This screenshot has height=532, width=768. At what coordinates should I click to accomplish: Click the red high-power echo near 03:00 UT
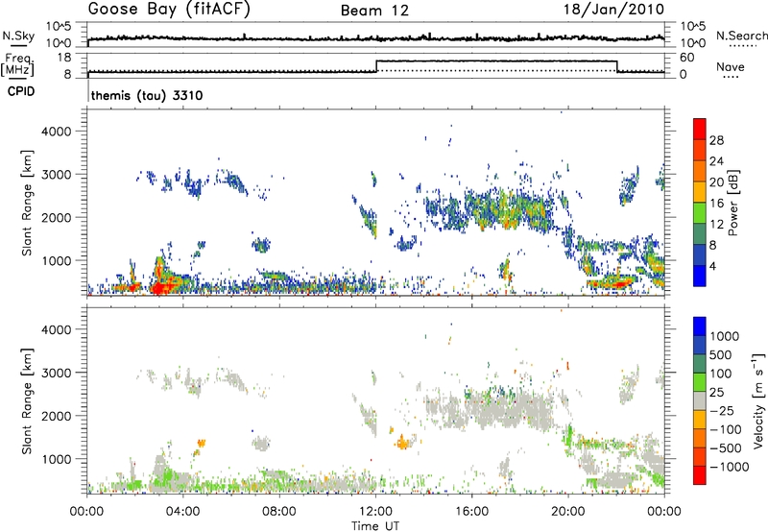(159, 286)
